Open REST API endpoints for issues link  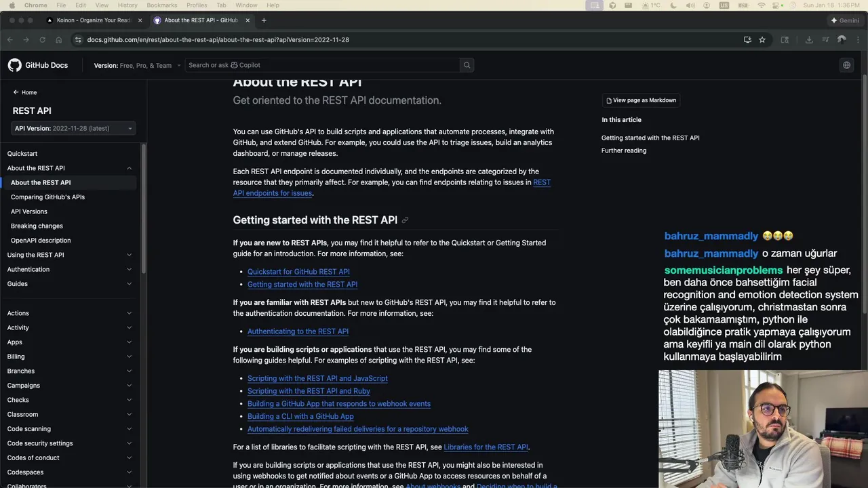(392, 188)
